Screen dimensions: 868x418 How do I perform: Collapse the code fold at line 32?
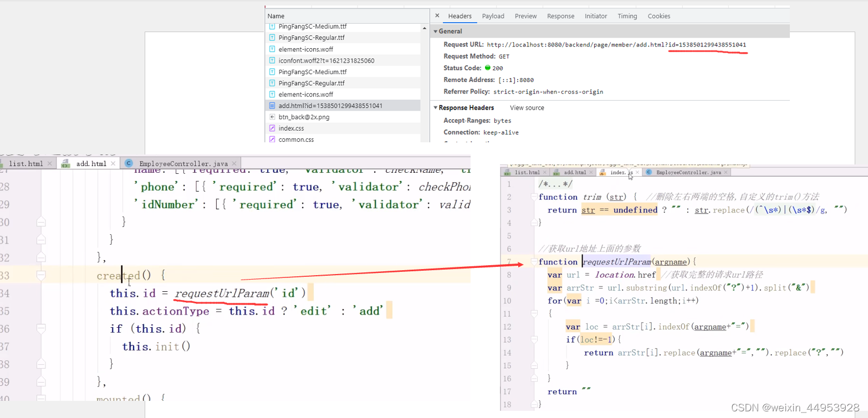coord(40,257)
